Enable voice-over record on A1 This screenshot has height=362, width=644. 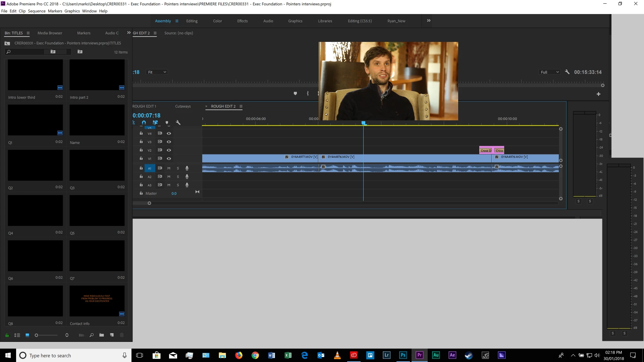pyautogui.click(x=187, y=168)
